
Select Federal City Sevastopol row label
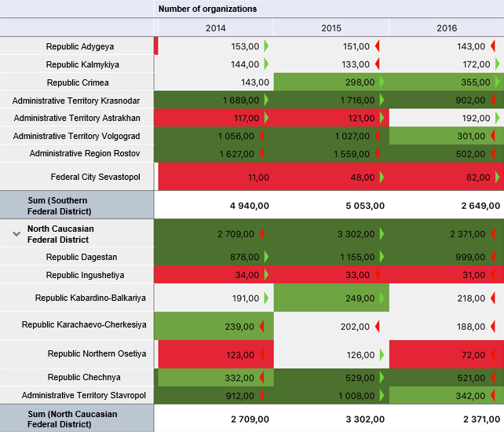(x=96, y=177)
